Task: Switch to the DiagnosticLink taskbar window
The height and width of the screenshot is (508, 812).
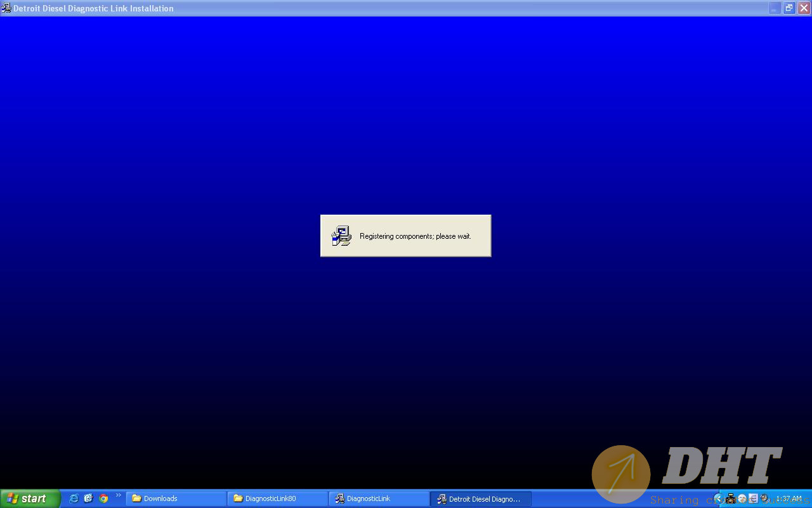Action: pyautogui.click(x=379, y=498)
